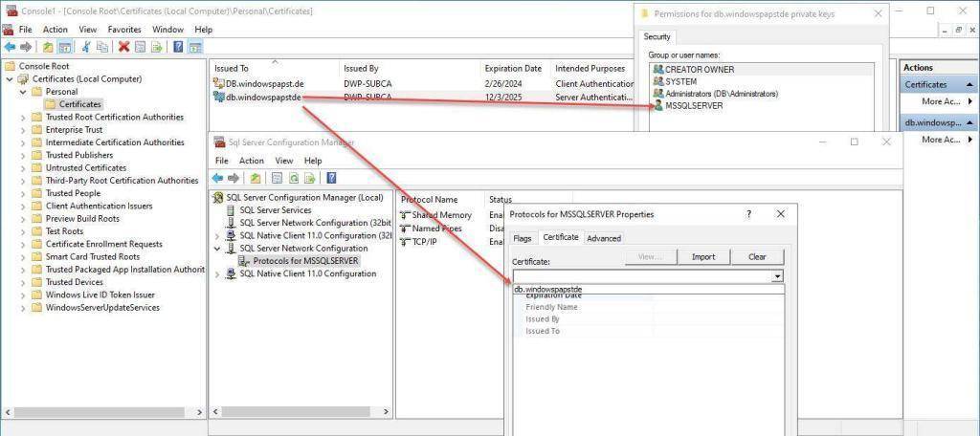Click Up One Level icon in SQL Configuration Manager toolbar
Viewport: 980px width, 436px height.
coord(255,178)
